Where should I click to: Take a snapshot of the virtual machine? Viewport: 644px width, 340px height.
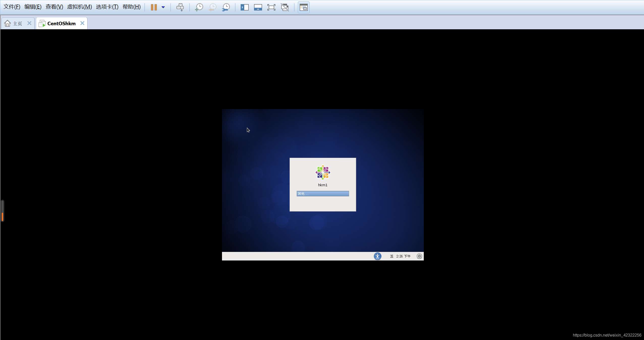pyautogui.click(x=199, y=7)
